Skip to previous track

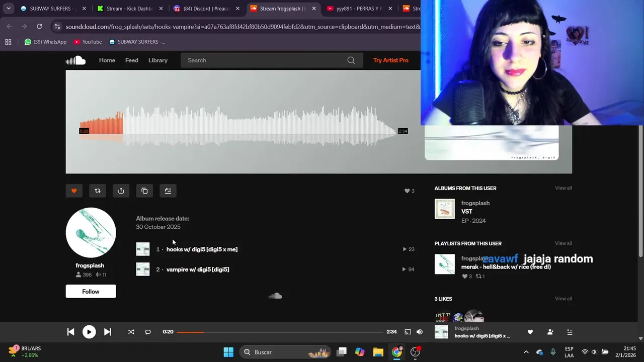(x=71, y=332)
